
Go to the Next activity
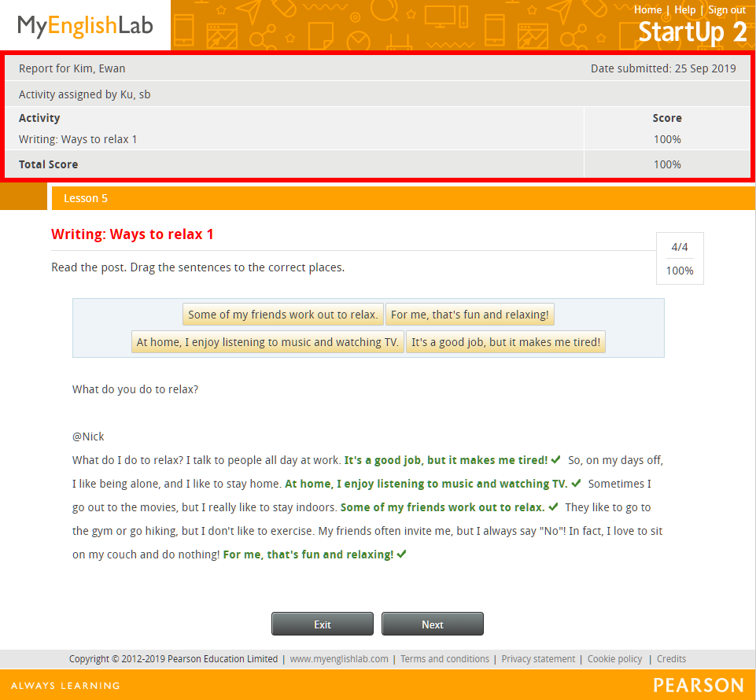coord(433,624)
